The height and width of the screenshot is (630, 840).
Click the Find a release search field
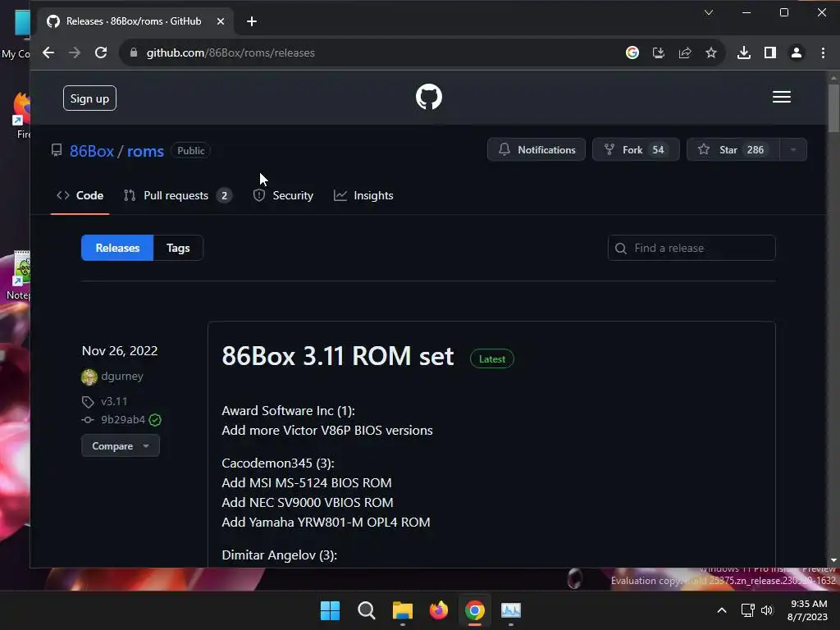point(691,248)
